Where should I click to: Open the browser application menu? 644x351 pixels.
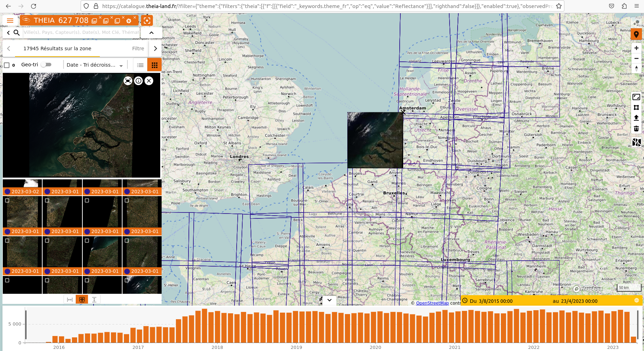coord(636,6)
